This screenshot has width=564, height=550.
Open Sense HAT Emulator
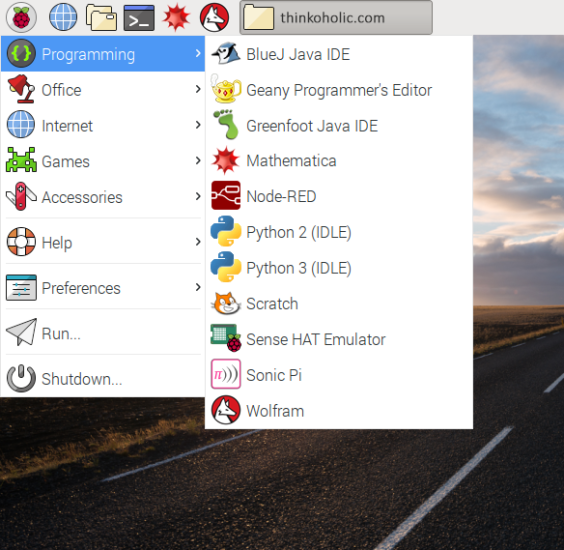tap(339, 339)
